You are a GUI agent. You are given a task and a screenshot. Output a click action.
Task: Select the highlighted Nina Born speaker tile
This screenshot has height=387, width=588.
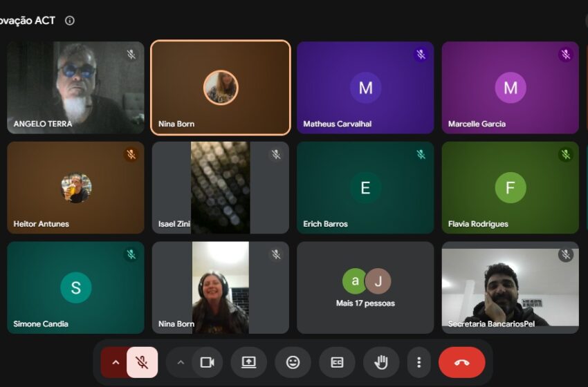(x=221, y=87)
